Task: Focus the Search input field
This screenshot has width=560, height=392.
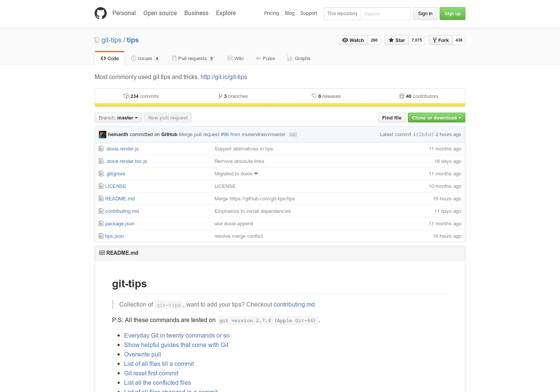Action: pyautogui.click(x=386, y=14)
